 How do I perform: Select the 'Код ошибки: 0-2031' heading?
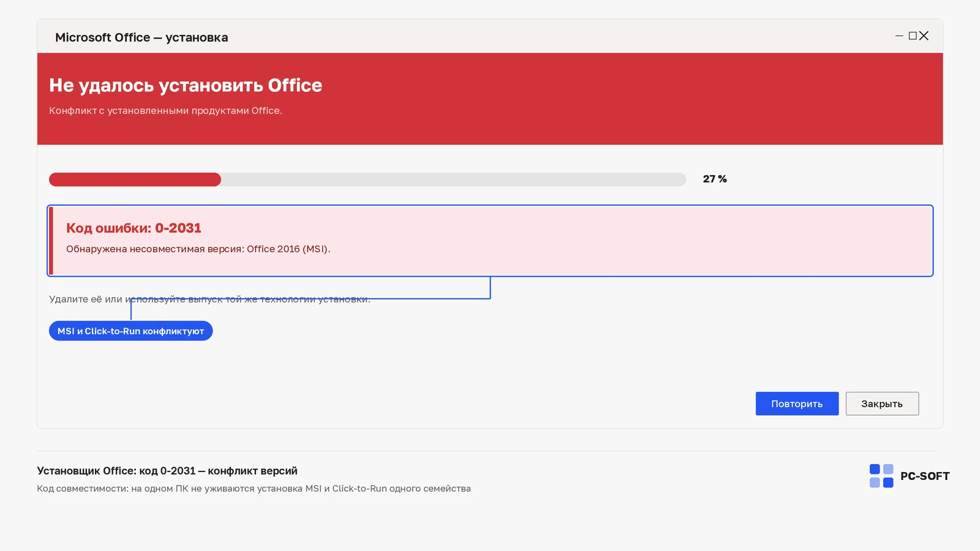click(134, 228)
